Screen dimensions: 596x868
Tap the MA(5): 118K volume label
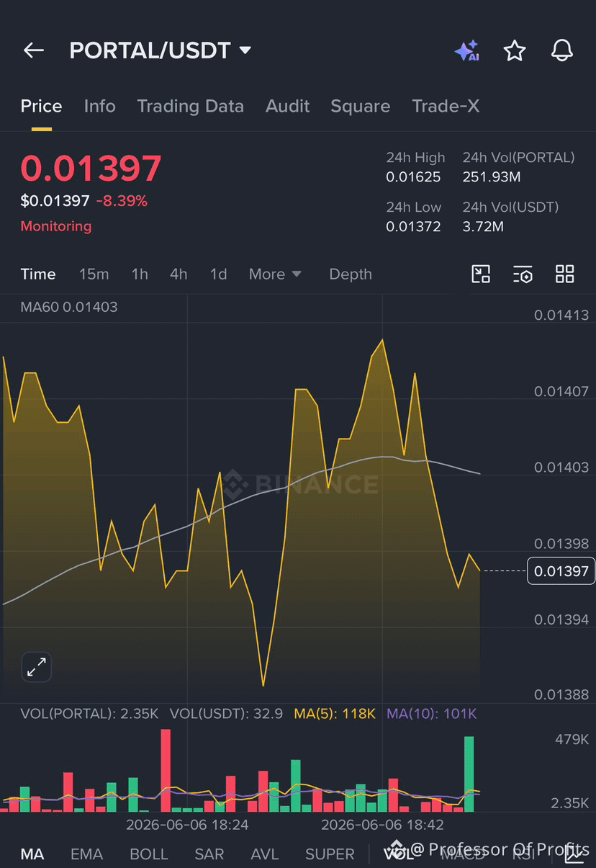(335, 714)
